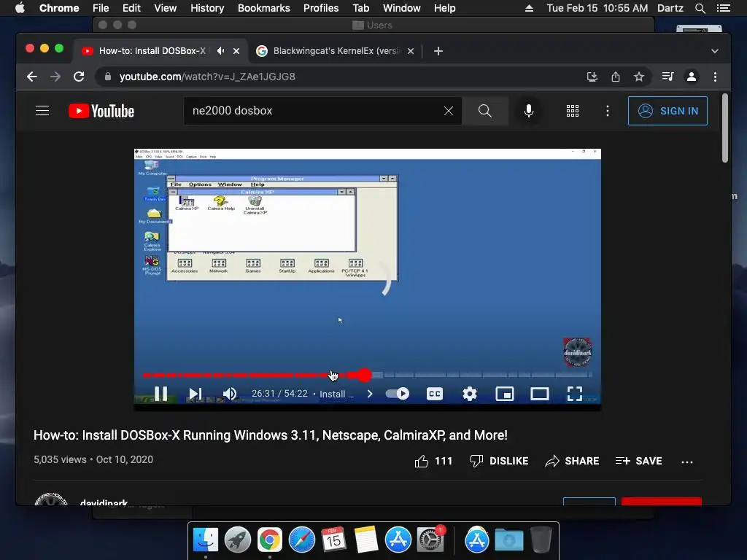747x560 pixels.
Task: Open the Bookmarks menu
Action: click(264, 8)
